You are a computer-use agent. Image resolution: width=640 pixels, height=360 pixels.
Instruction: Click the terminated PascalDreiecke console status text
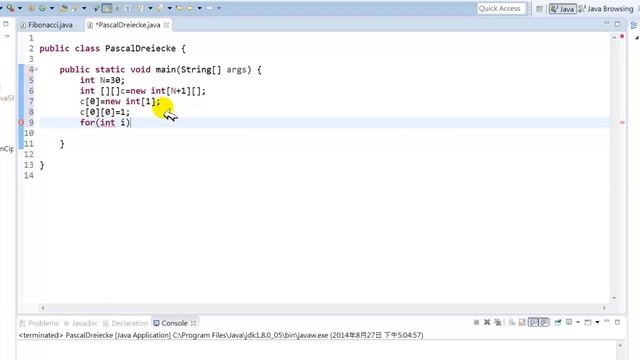tap(221, 335)
